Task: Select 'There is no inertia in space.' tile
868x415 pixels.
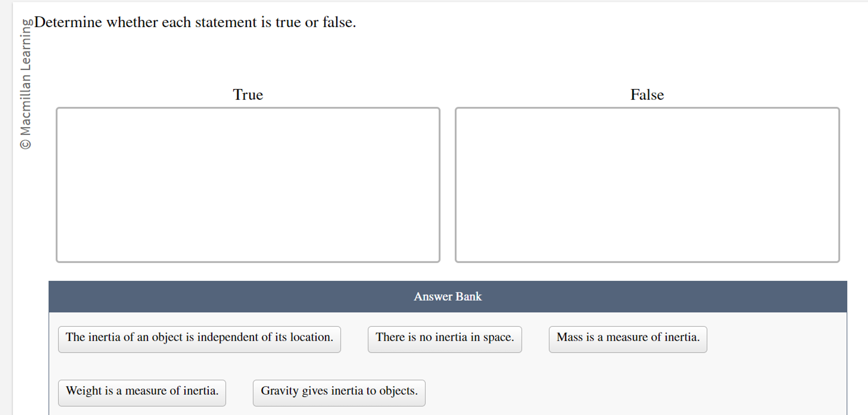Action: click(444, 339)
